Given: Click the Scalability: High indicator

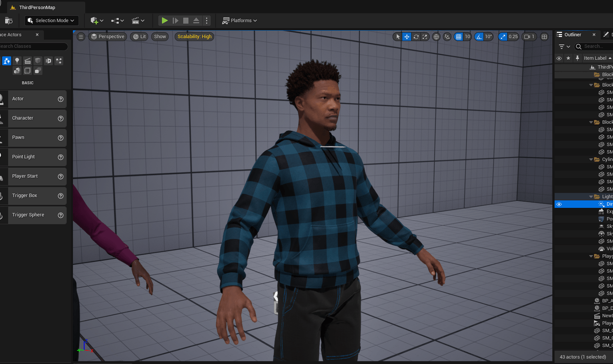Looking at the screenshot, I should point(194,36).
